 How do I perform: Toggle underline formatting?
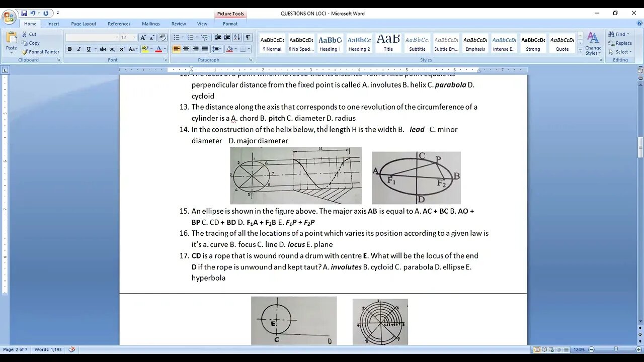89,49
